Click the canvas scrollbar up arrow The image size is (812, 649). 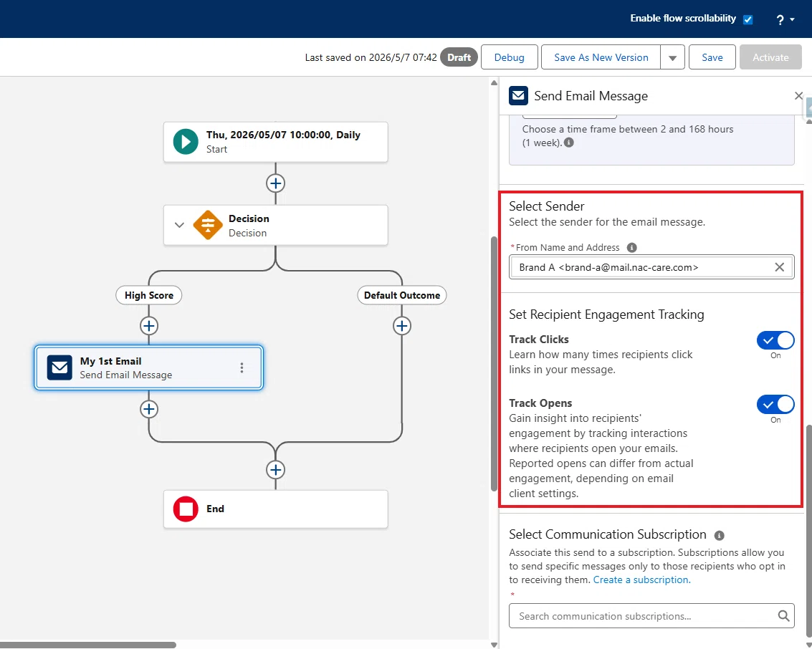tap(494, 83)
